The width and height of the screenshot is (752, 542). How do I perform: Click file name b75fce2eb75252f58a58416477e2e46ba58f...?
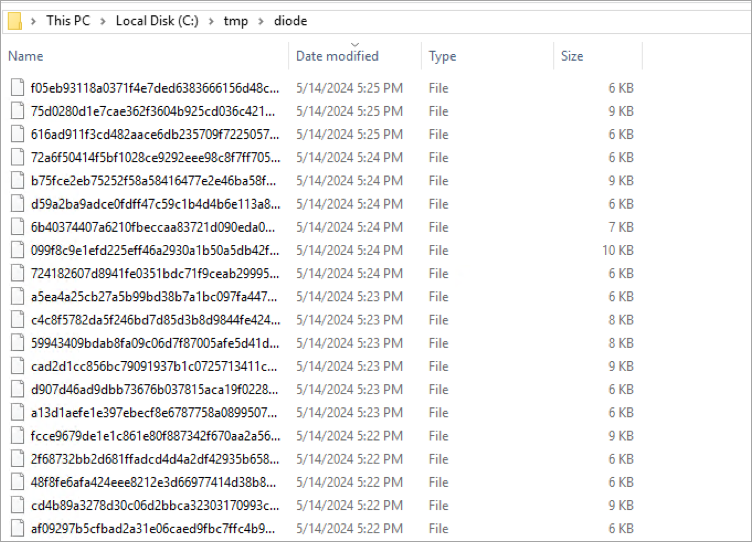point(153,181)
